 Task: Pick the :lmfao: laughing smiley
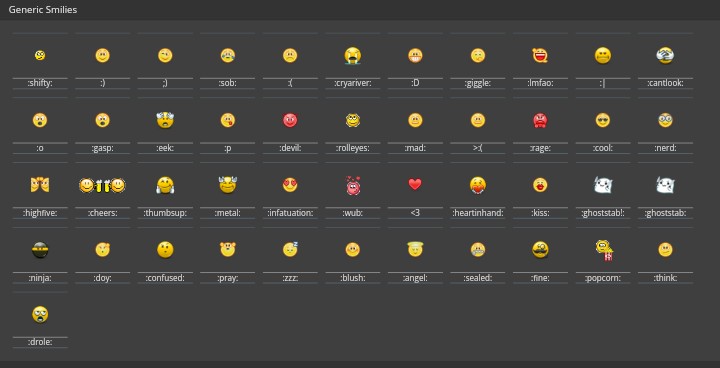540,56
